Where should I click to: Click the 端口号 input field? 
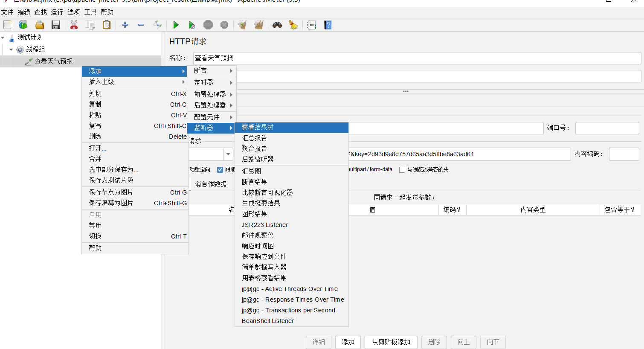(606, 128)
